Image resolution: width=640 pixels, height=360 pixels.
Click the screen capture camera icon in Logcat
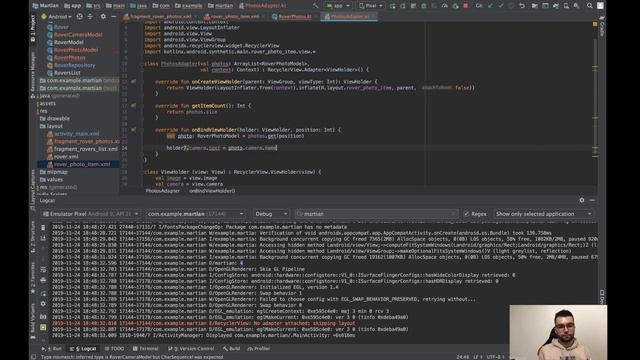pos(43,317)
